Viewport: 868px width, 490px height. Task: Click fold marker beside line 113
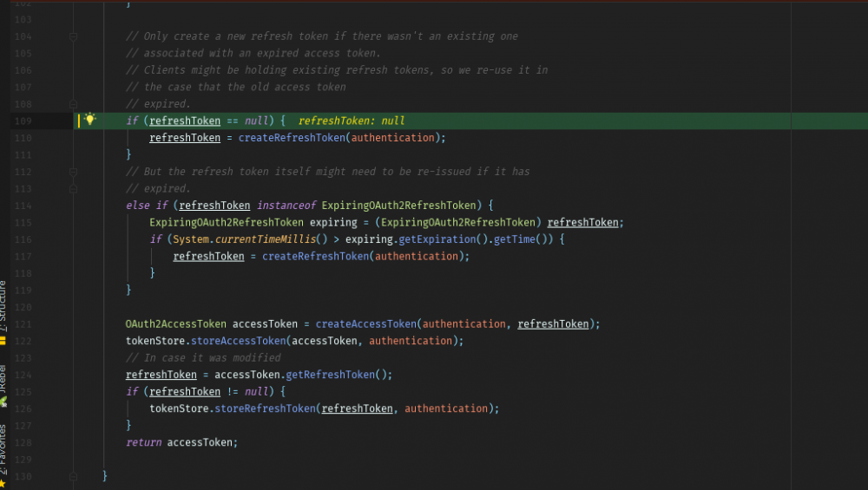[x=74, y=188]
